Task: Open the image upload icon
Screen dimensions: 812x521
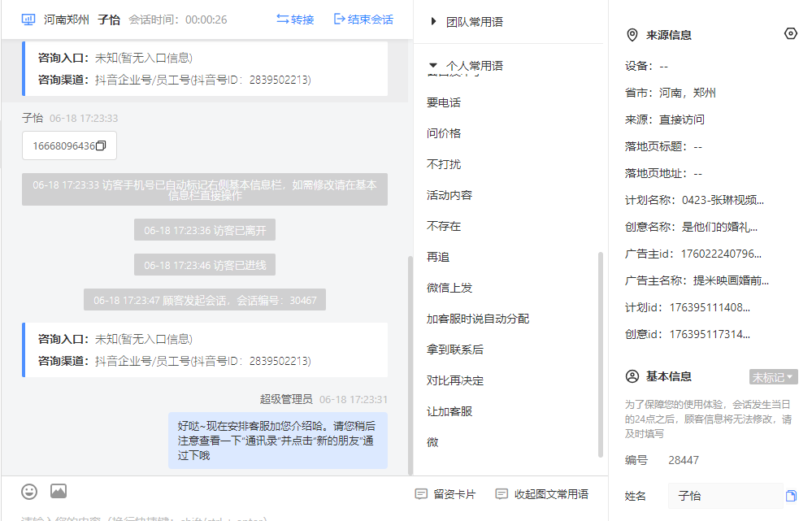Action: (x=59, y=491)
